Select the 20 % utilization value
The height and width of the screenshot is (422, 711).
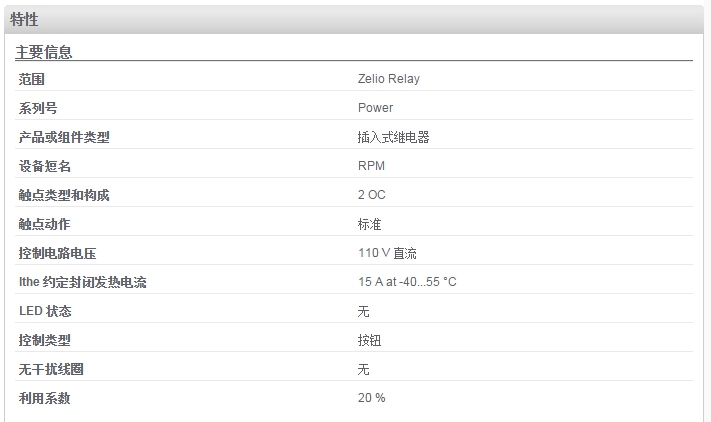click(x=371, y=398)
